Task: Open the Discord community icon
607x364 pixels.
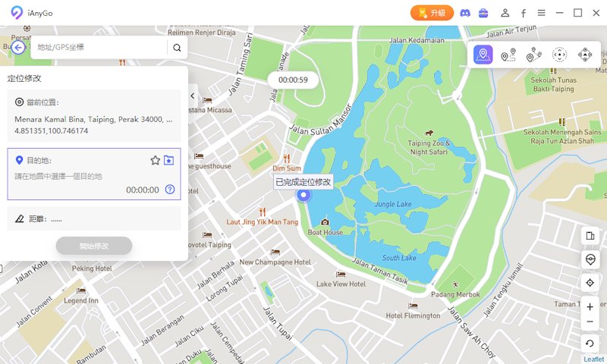Action: 465,13
